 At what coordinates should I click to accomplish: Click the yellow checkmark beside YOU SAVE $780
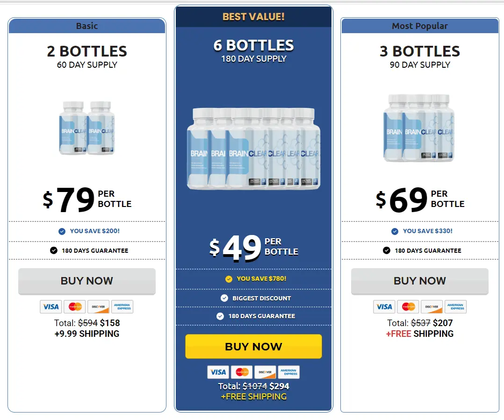pyautogui.click(x=229, y=278)
